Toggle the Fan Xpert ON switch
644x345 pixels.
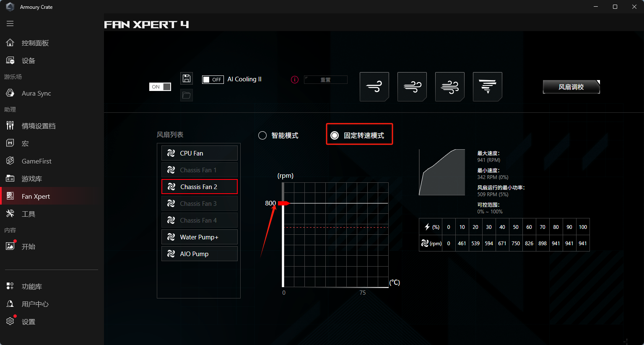160,87
